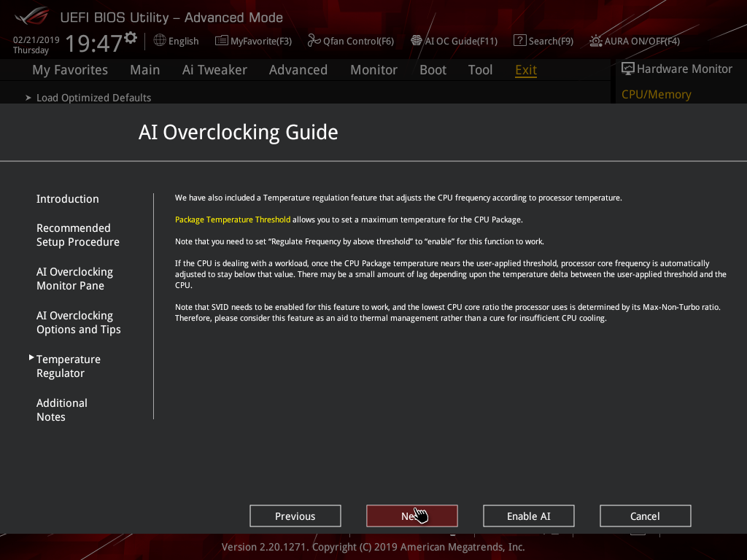Switch to My Favorites tab
The width and height of the screenshot is (747, 560).
(x=70, y=70)
